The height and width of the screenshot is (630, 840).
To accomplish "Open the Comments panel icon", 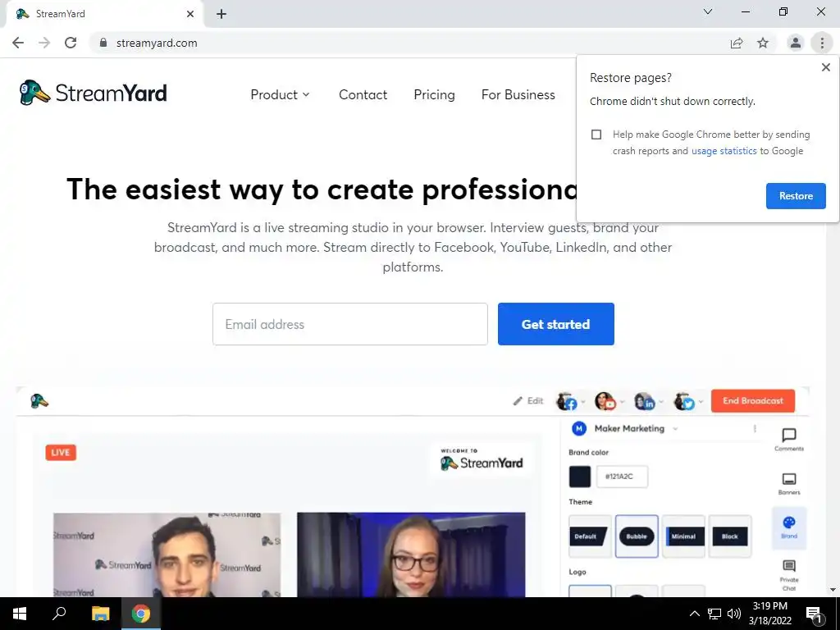I will click(789, 440).
